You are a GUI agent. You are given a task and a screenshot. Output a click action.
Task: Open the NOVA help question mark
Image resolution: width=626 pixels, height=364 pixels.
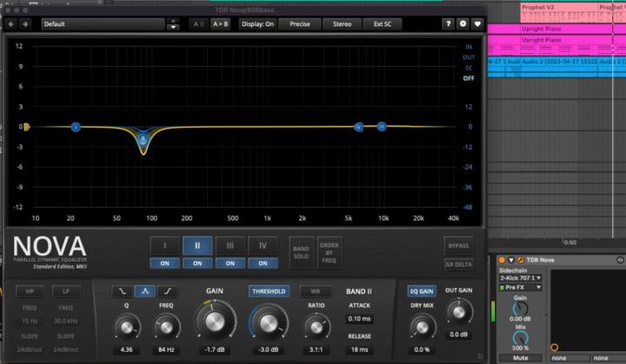click(449, 24)
